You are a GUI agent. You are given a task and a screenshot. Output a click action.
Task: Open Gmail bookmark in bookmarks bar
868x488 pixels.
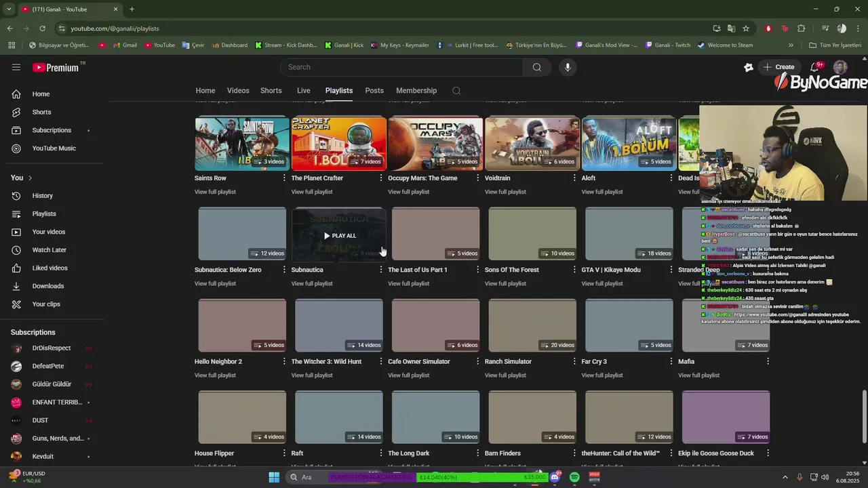pyautogui.click(x=124, y=45)
